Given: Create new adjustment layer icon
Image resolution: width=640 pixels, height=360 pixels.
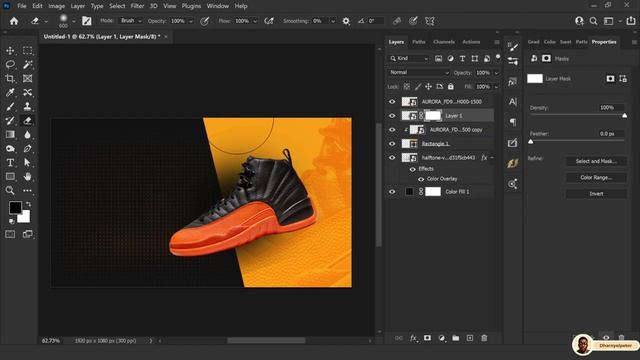Looking at the screenshot, I should pos(442,338).
